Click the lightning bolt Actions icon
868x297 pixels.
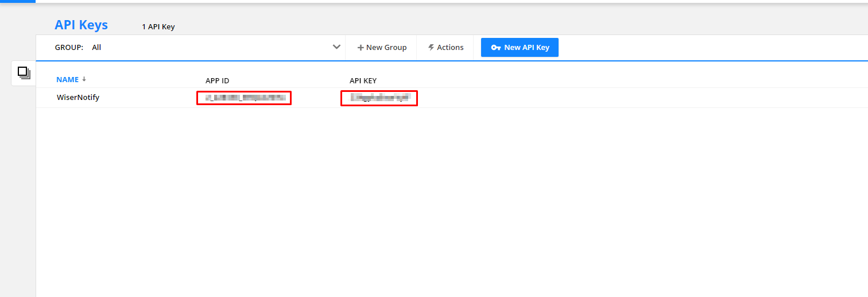[431, 48]
